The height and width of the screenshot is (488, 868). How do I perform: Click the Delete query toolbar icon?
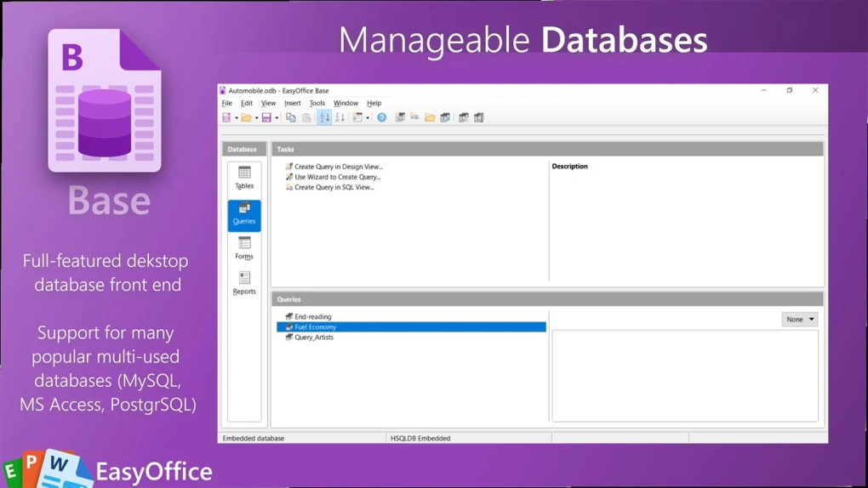pos(464,117)
